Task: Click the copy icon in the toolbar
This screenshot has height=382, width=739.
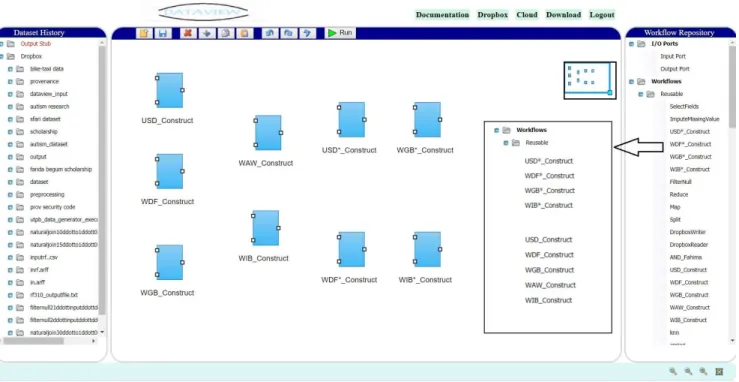Action: (225, 33)
